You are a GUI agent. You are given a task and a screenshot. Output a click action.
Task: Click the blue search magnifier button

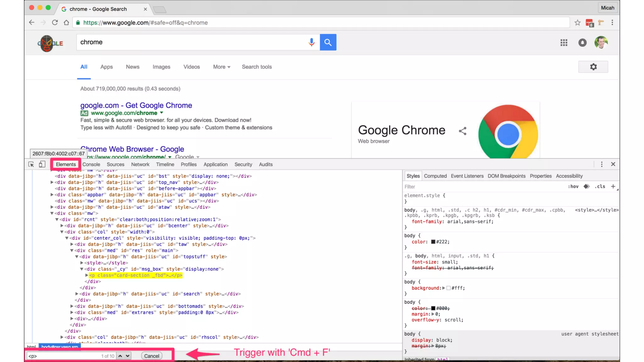click(x=328, y=42)
